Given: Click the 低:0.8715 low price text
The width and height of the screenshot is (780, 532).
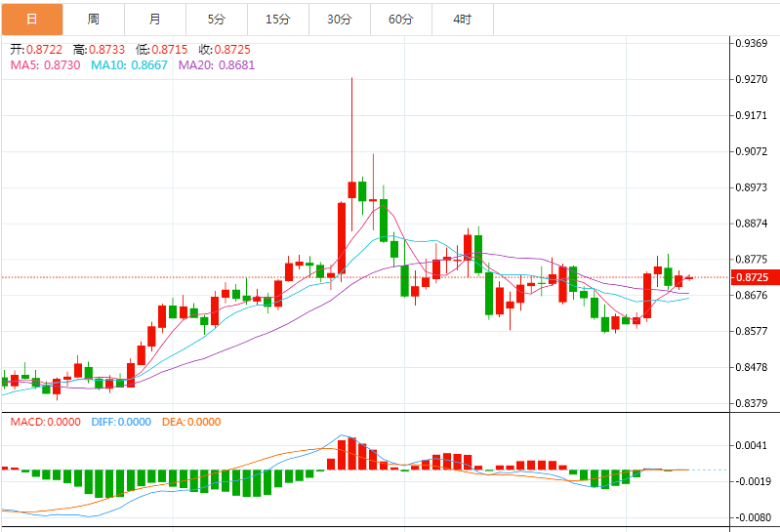Looking at the screenshot, I should pyautogui.click(x=162, y=49).
